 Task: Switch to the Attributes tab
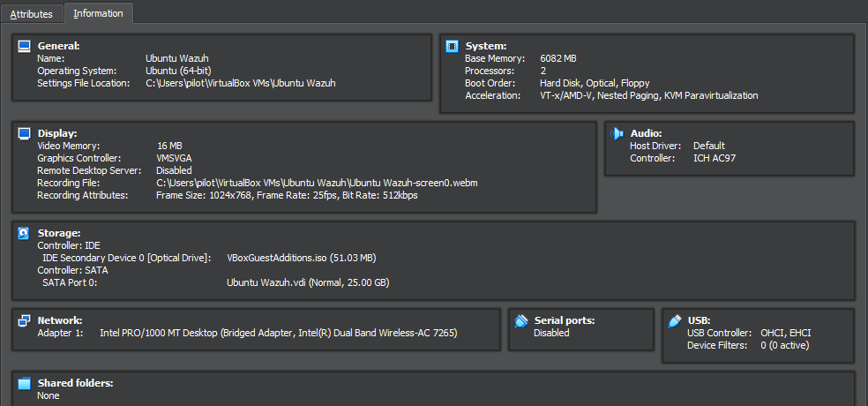click(x=32, y=14)
